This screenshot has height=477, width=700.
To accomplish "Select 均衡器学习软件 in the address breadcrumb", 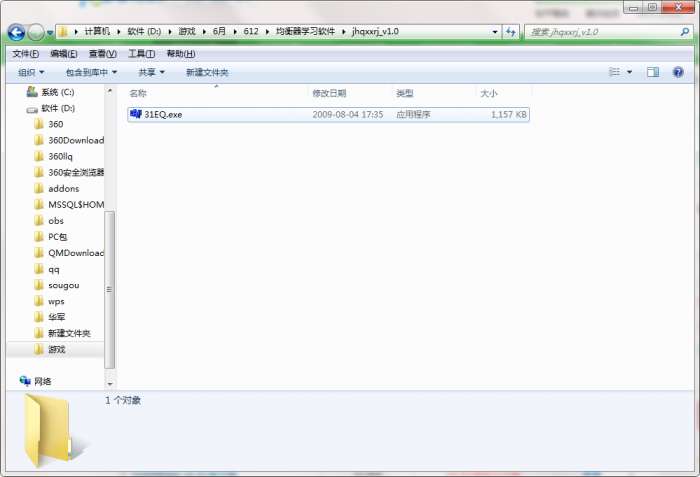I will click(x=305, y=31).
